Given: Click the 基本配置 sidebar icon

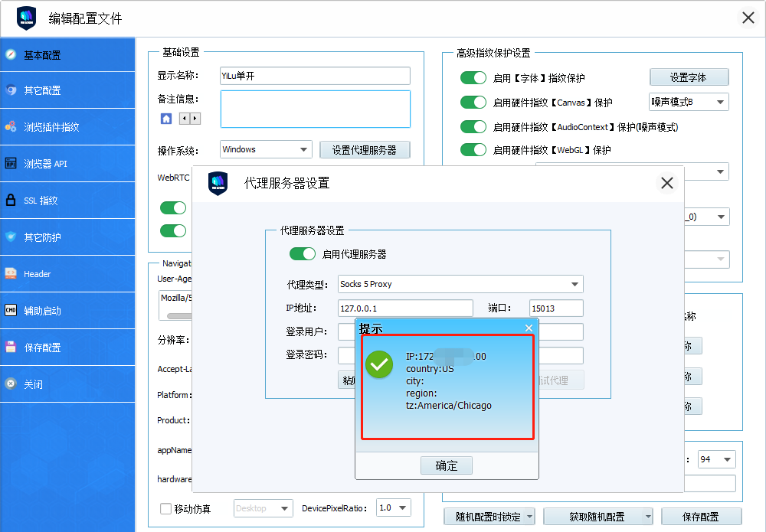Looking at the screenshot, I should (x=11, y=54).
